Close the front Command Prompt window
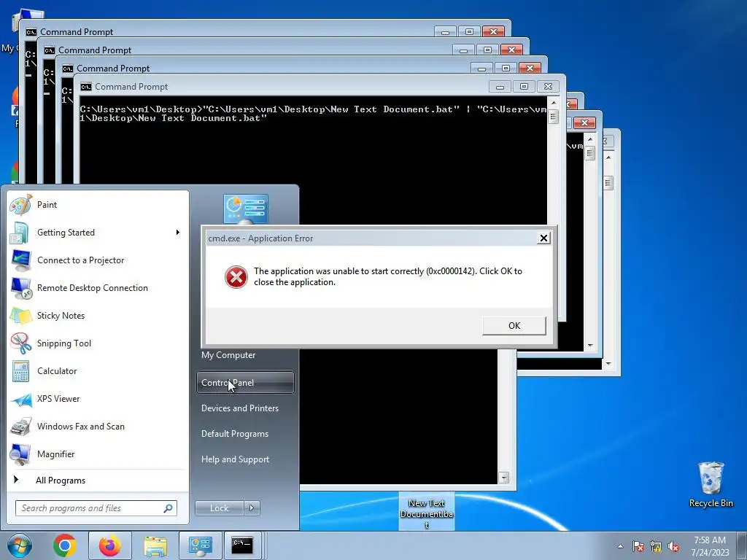 [549, 87]
